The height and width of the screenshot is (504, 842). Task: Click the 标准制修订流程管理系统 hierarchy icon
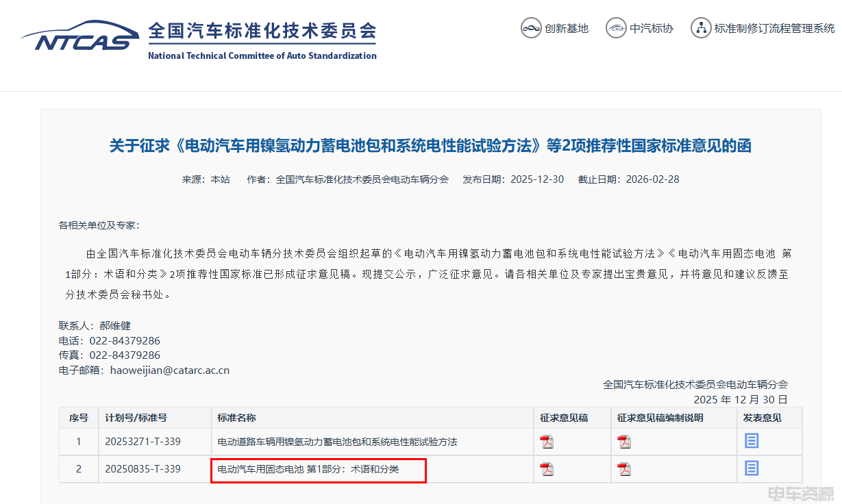click(x=700, y=28)
